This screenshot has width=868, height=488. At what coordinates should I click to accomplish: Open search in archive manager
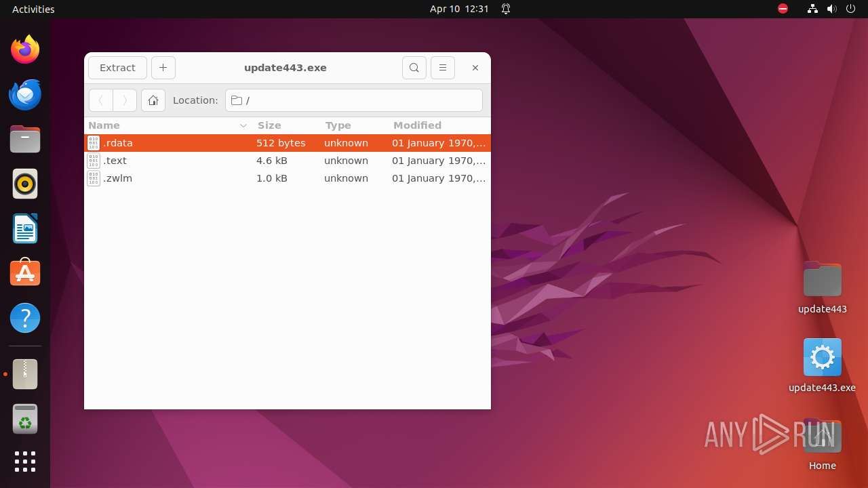coord(414,68)
